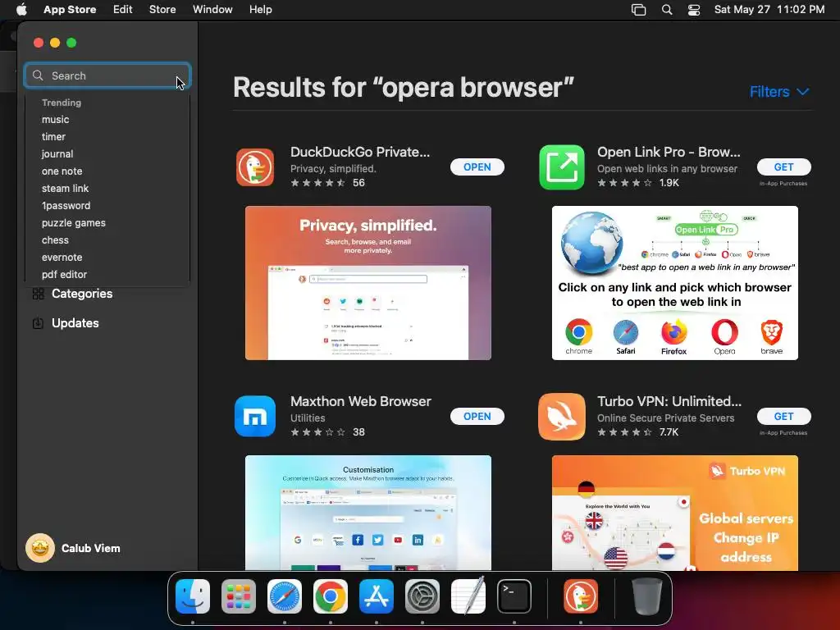
Task: Open the Maxthon Customisation screenshot
Action: tap(368, 513)
